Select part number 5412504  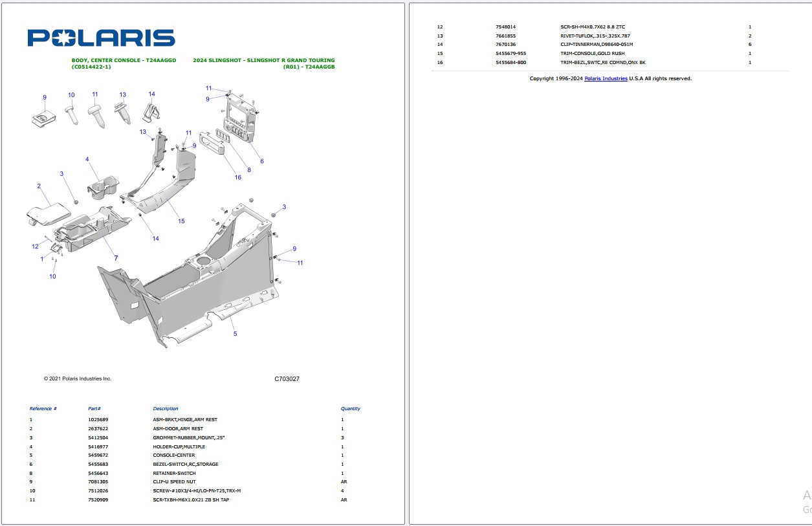pos(98,437)
